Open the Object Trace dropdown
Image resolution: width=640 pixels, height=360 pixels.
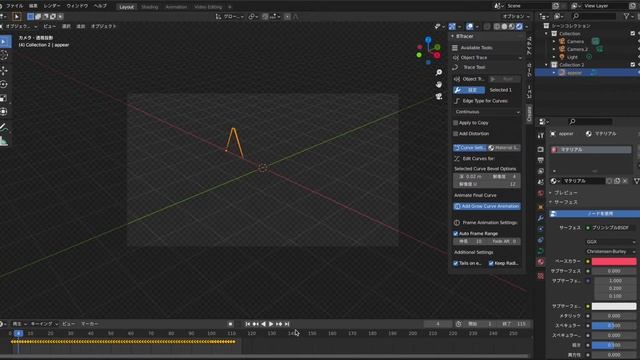point(487,58)
